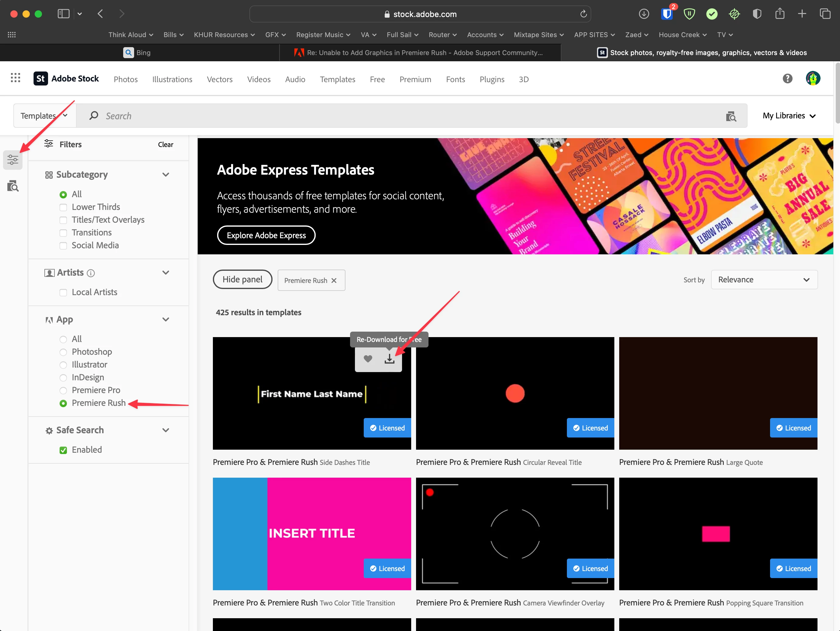Open the Sort by Relevance dropdown
840x631 pixels.
coord(764,280)
